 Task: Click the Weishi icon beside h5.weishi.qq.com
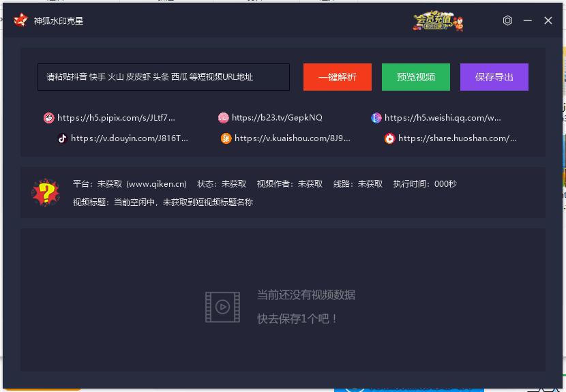(x=376, y=118)
